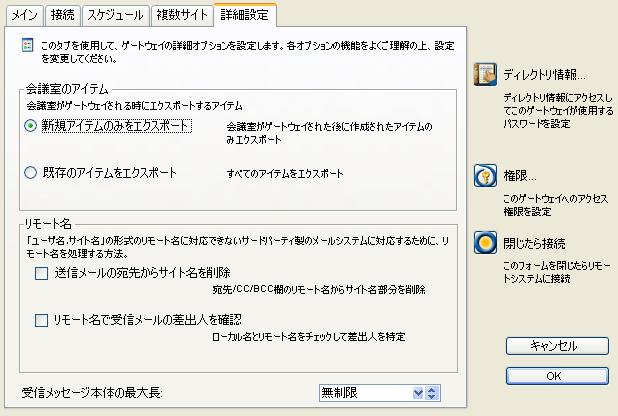Open the 複数サイト tab

182,15
